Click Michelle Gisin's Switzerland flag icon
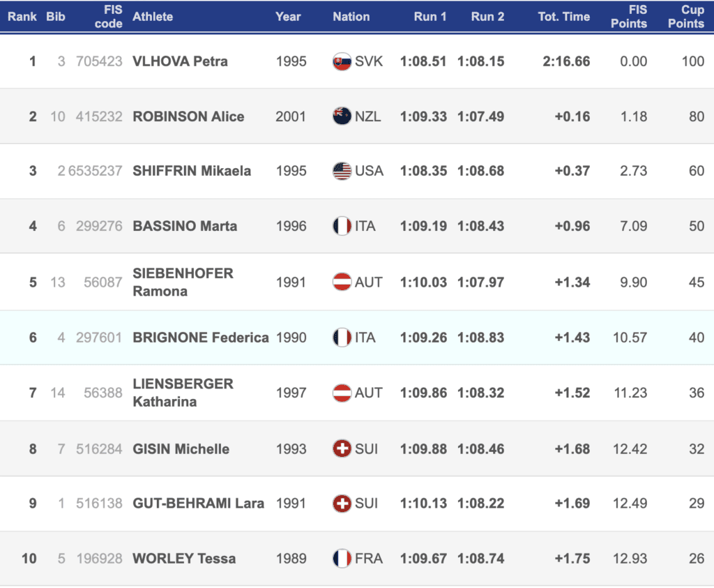 point(342,448)
